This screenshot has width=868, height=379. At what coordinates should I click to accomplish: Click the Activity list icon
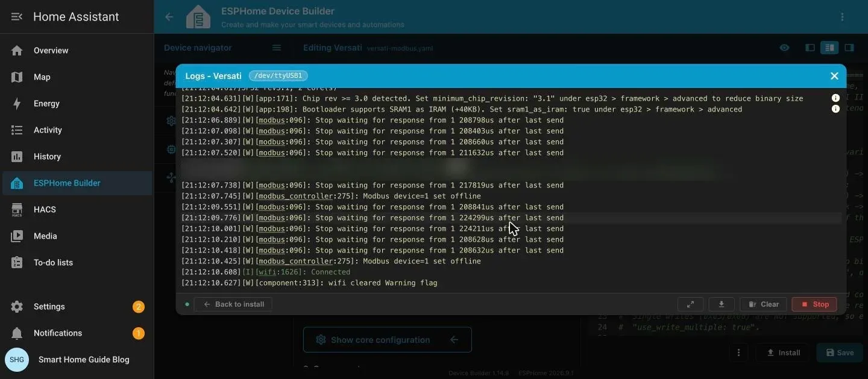pos(17,130)
